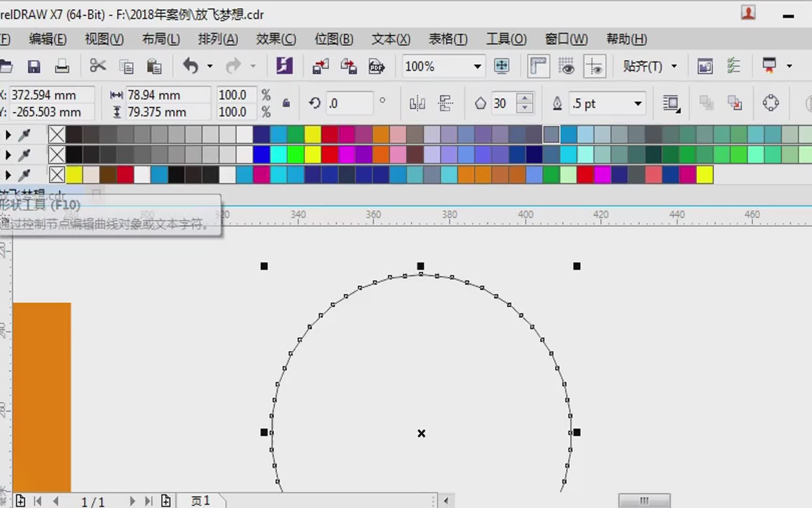Open the redo history dropdown arrow

pyautogui.click(x=253, y=66)
